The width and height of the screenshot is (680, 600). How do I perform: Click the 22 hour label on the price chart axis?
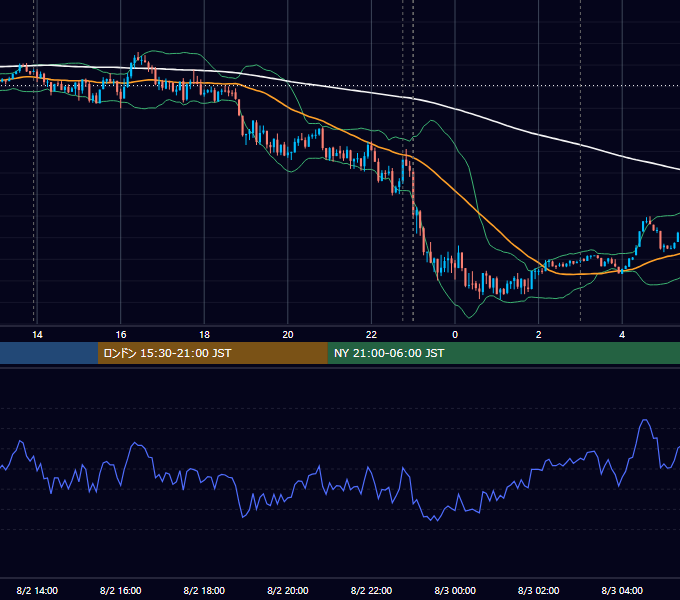(371, 335)
